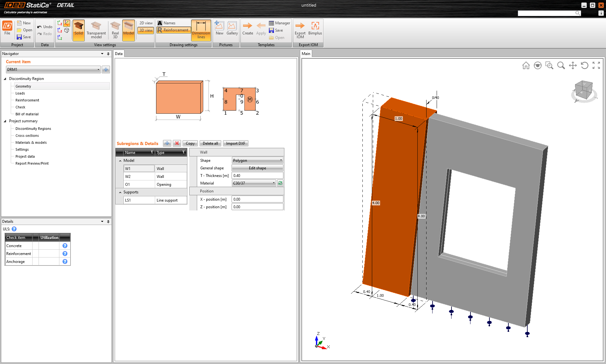Open Loads in the Navigator tree

tap(20, 93)
